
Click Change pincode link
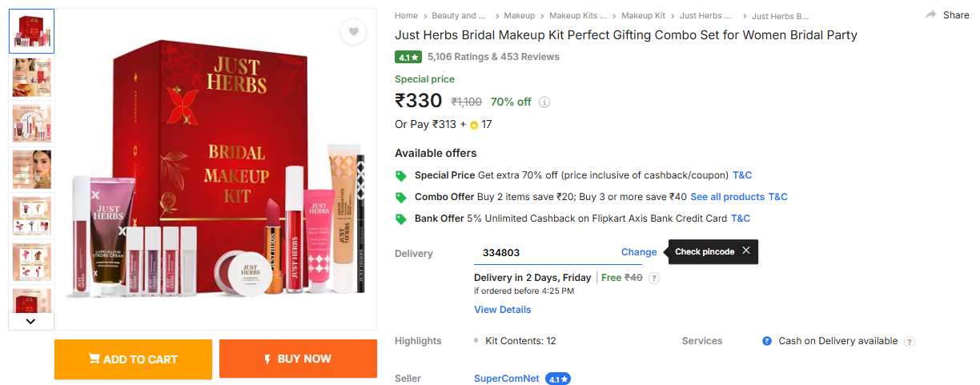click(x=639, y=252)
